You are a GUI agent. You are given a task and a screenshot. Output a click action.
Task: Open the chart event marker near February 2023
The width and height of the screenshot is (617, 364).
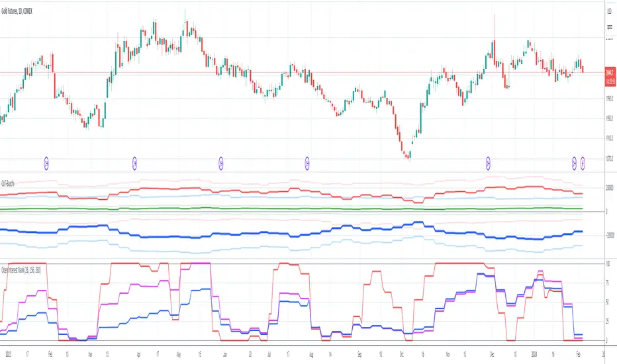[46, 162]
